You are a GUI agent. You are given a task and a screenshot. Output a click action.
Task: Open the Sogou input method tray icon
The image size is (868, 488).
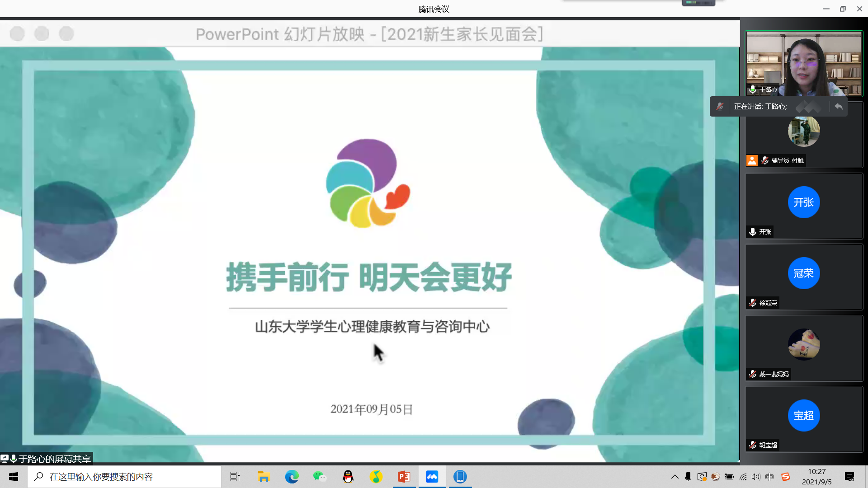coord(786,477)
